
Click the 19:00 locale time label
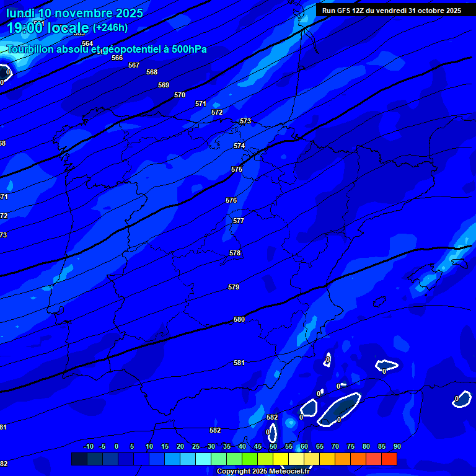[x=47, y=28]
